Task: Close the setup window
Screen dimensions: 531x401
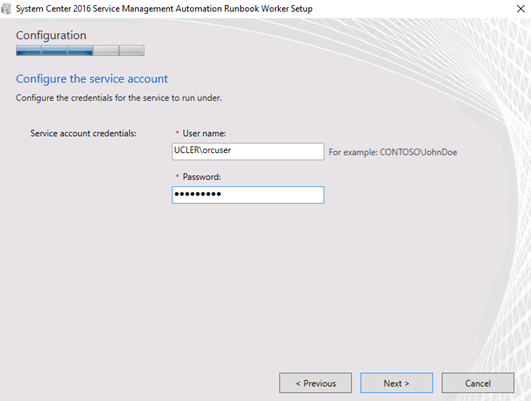Action: pos(521,9)
